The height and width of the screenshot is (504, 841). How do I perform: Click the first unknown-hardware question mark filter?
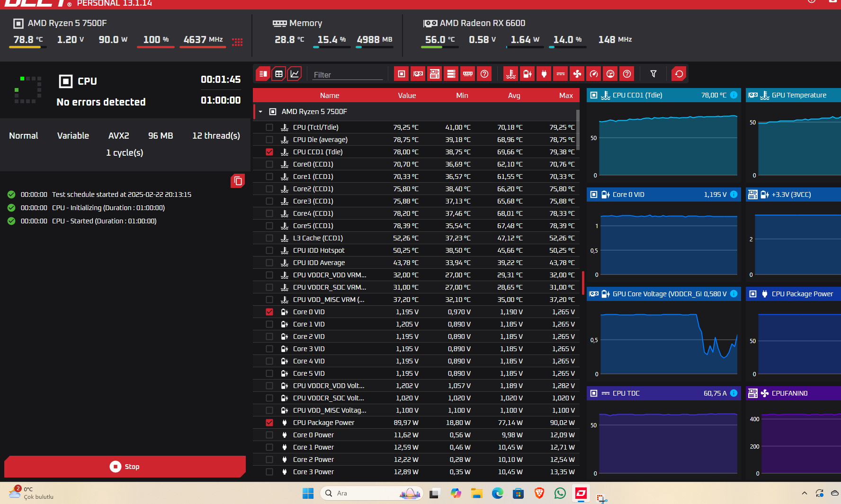[x=484, y=74]
